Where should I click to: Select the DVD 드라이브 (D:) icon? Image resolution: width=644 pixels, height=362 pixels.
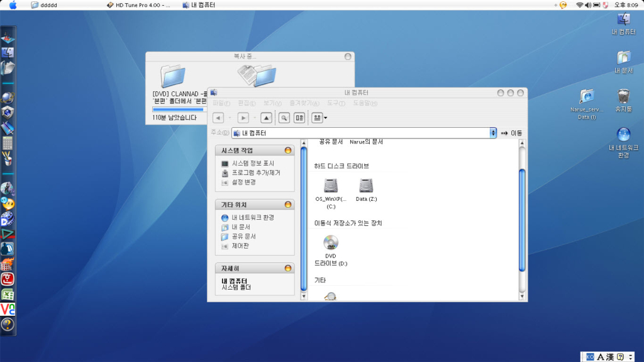point(331,243)
